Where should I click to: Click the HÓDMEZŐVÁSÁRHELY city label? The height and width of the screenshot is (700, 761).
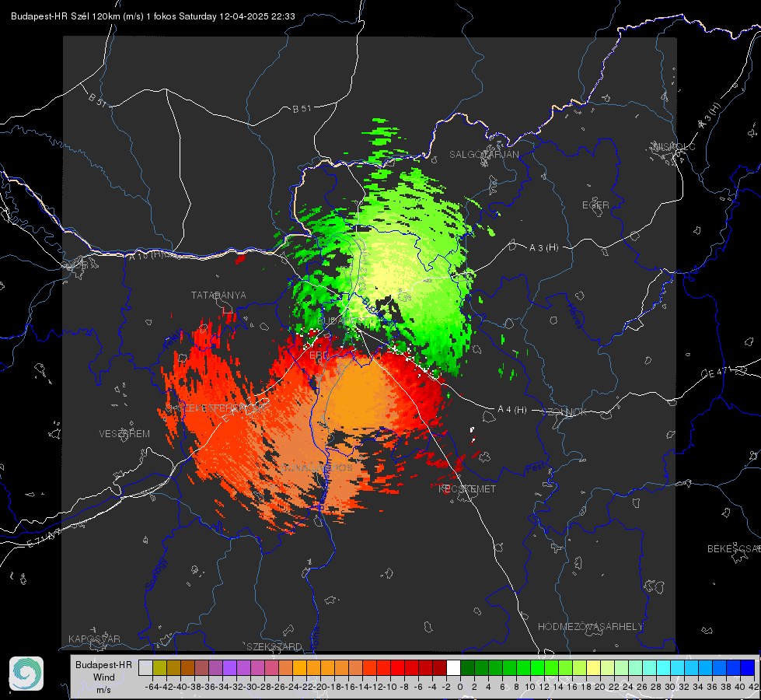click(590, 627)
